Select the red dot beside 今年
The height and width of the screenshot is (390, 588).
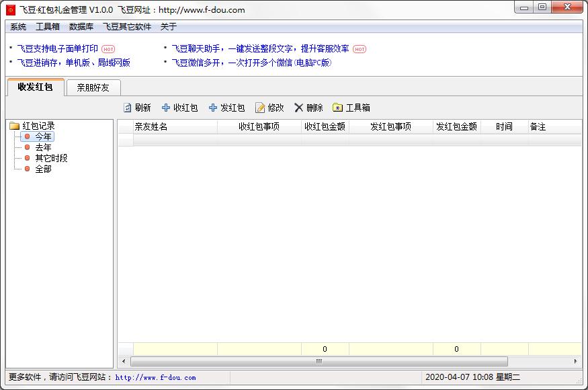[27, 136]
